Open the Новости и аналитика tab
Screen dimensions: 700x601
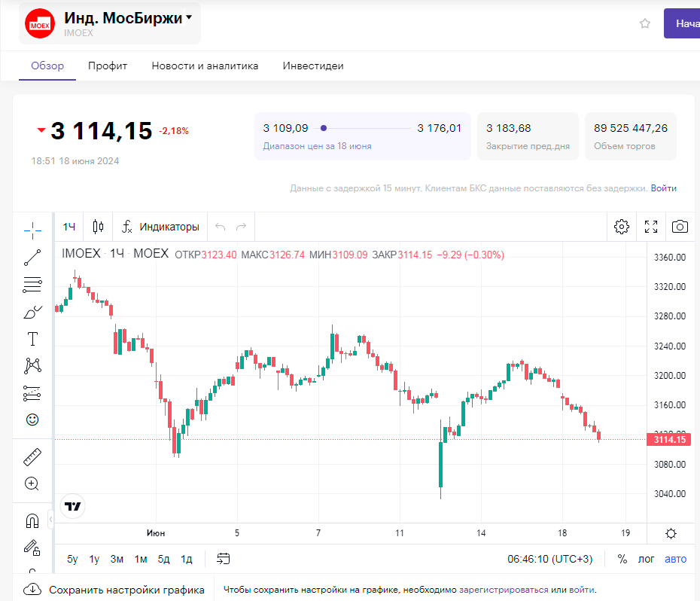(x=205, y=66)
